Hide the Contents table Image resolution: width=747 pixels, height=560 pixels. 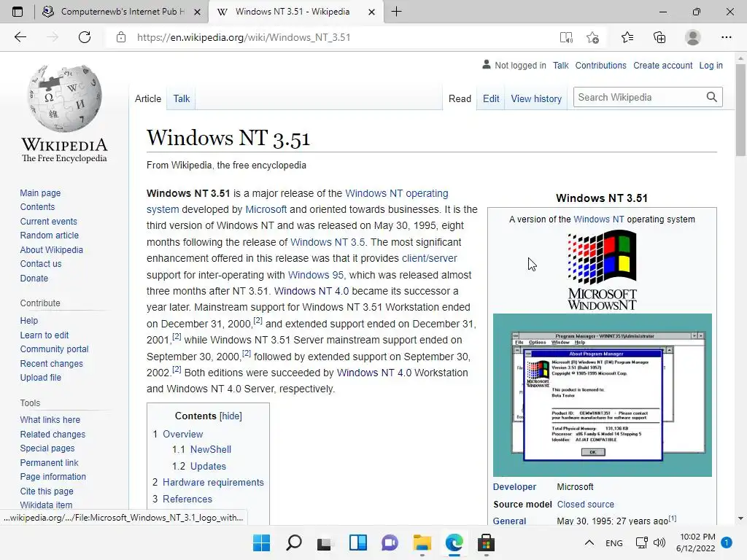click(x=231, y=416)
